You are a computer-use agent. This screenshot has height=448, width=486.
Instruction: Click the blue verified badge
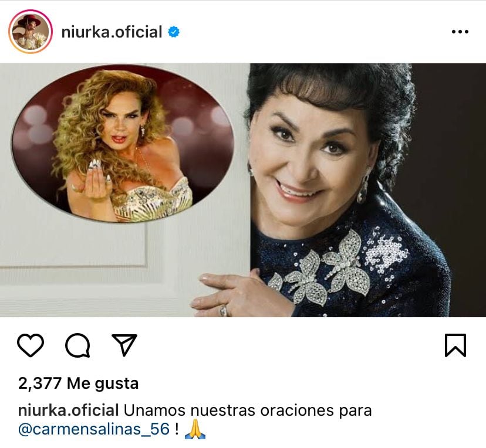click(x=174, y=32)
